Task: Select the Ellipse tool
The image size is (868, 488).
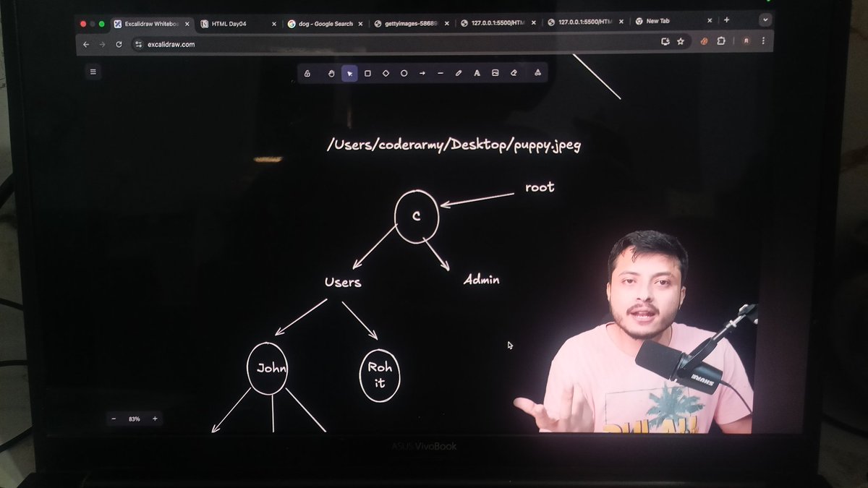Action: tap(404, 73)
